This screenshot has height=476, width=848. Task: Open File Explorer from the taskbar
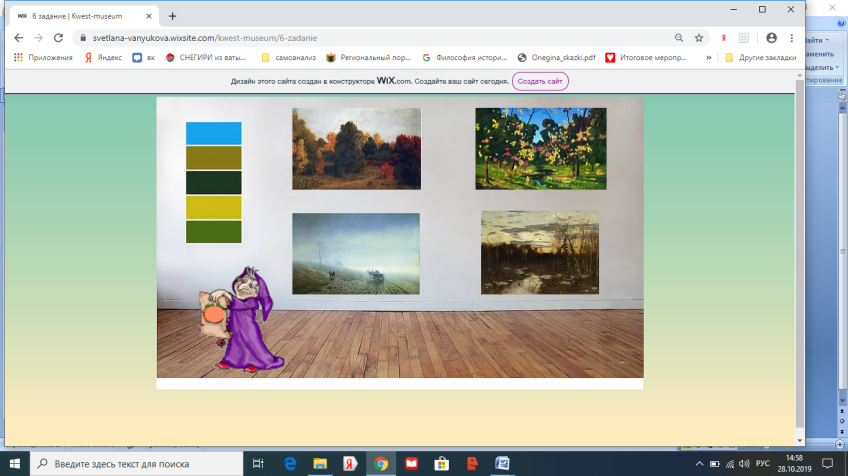coord(320,464)
